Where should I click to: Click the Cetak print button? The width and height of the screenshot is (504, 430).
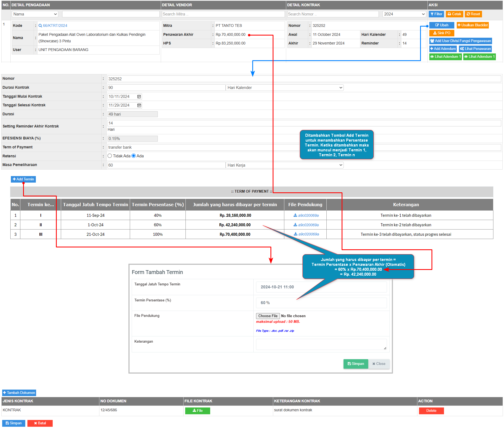click(x=454, y=14)
